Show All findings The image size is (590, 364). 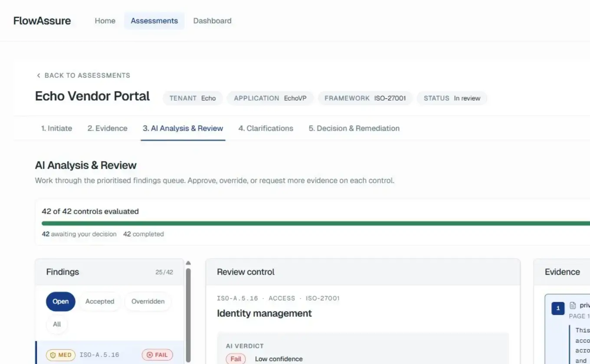coord(57,324)
